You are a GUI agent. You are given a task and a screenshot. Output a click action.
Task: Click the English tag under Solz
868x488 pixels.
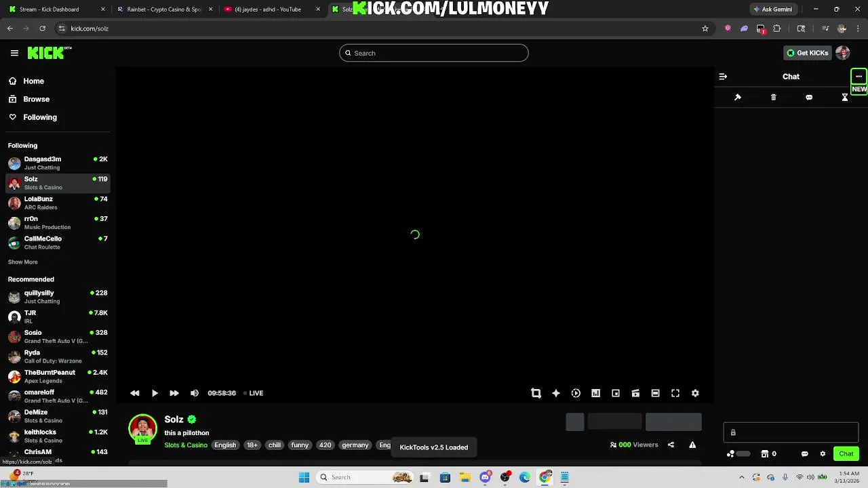[x=225, y=445]
